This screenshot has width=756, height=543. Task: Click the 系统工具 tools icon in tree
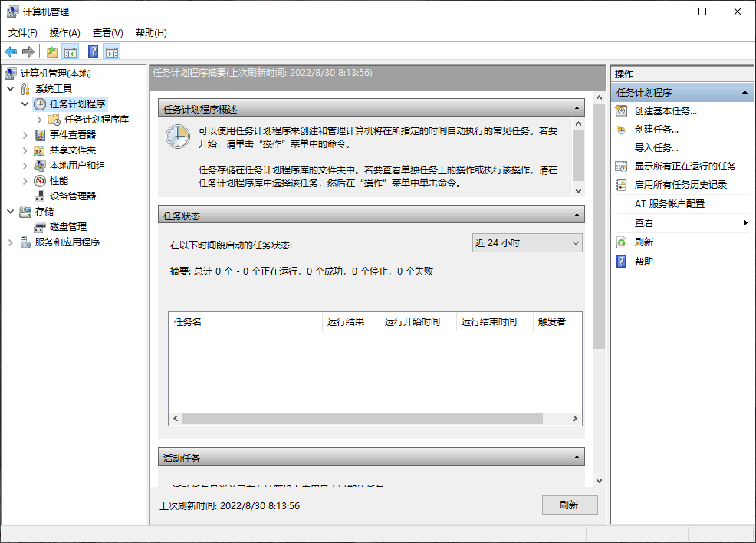pyautogui.click(x=25, y=89)
